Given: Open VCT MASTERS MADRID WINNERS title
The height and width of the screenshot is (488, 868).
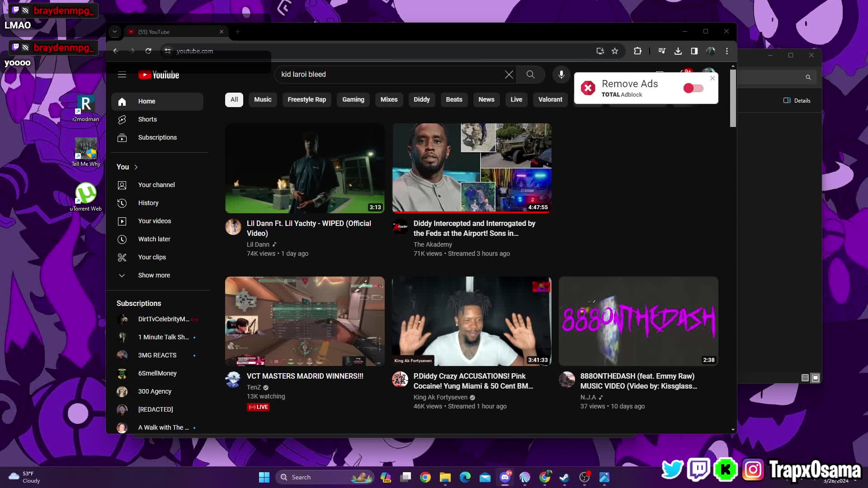Looking at the screenshot, I should (x=305, y=376).
